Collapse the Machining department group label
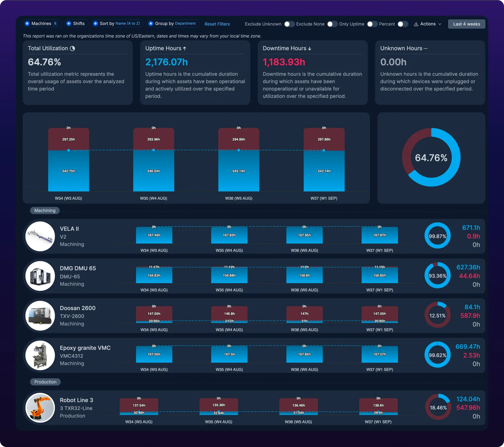 point(45,211)
